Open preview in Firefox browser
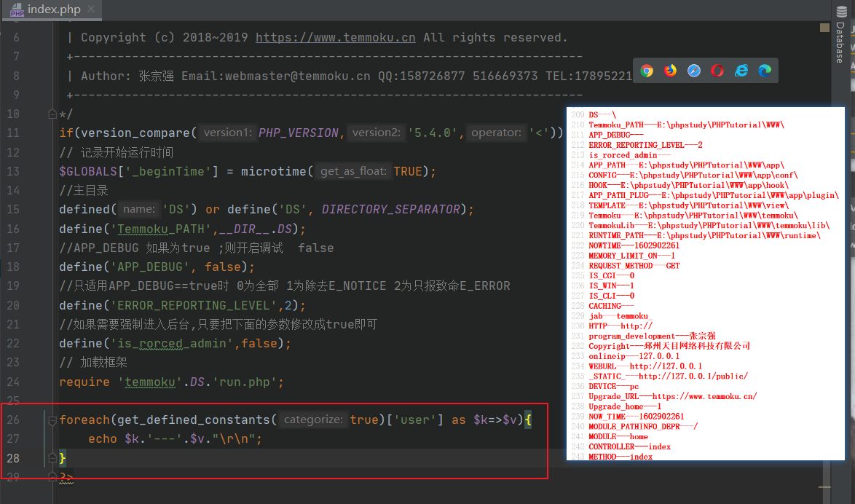Viewport: 855px width, 504px height. coord(670,71)
